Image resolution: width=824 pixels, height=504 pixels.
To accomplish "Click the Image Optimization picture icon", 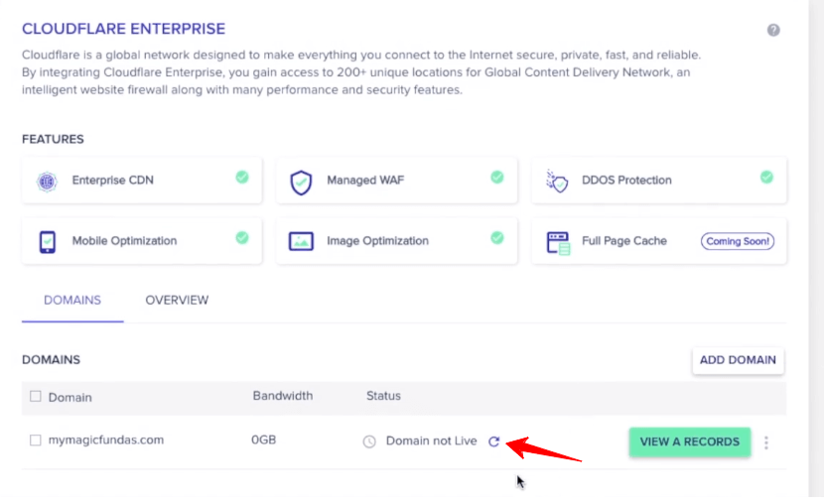I will 301,241.
